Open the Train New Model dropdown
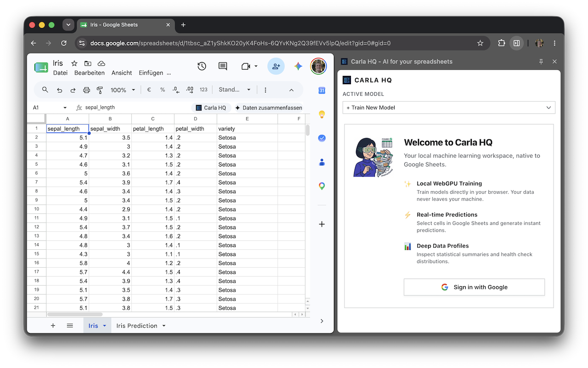588x368 pixels. point(449,108)
